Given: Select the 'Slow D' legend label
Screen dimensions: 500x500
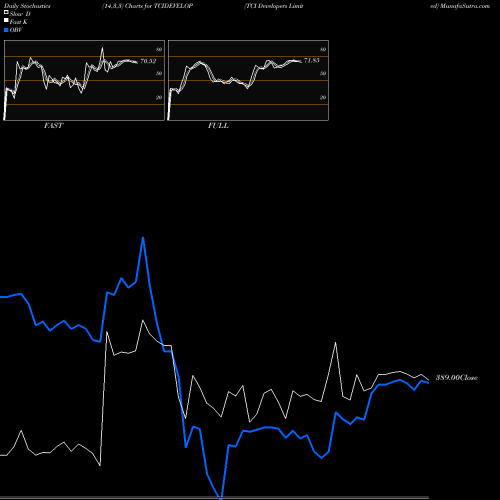Looking at the screenshot, I should (x=20, y=14).
